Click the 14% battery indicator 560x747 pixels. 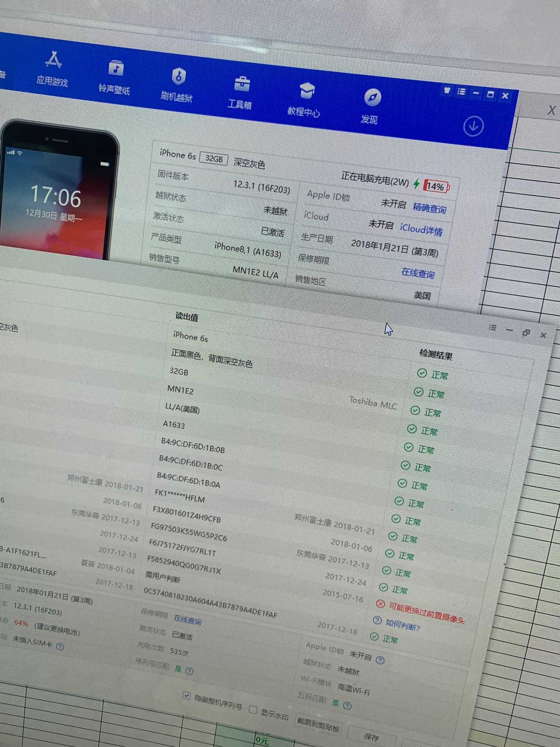(x=436, y=187)
